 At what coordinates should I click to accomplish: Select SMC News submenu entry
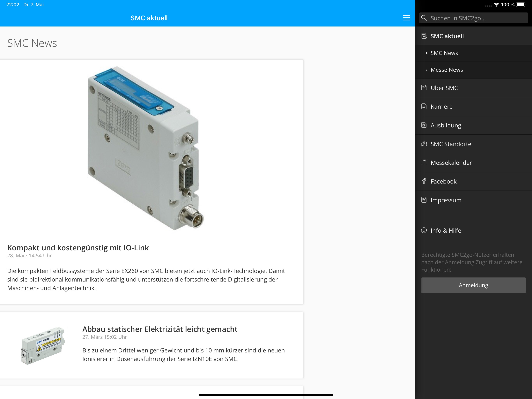tap(474, 53)
